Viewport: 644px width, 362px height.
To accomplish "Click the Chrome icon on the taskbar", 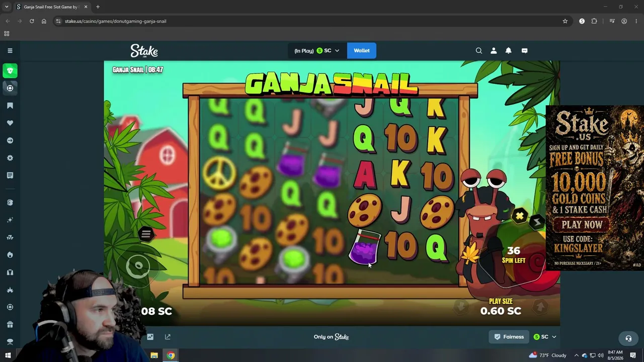I will 171,355.
